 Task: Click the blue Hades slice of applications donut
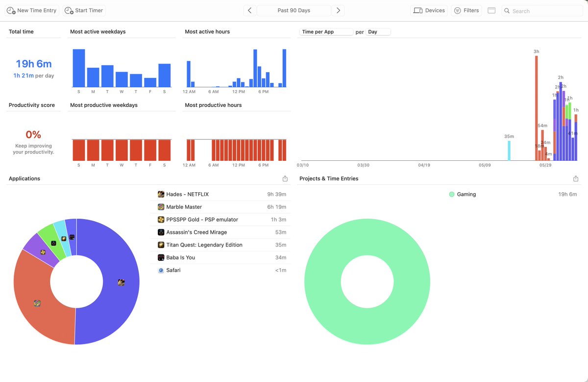pyautogui.click(x=121, y=282)
